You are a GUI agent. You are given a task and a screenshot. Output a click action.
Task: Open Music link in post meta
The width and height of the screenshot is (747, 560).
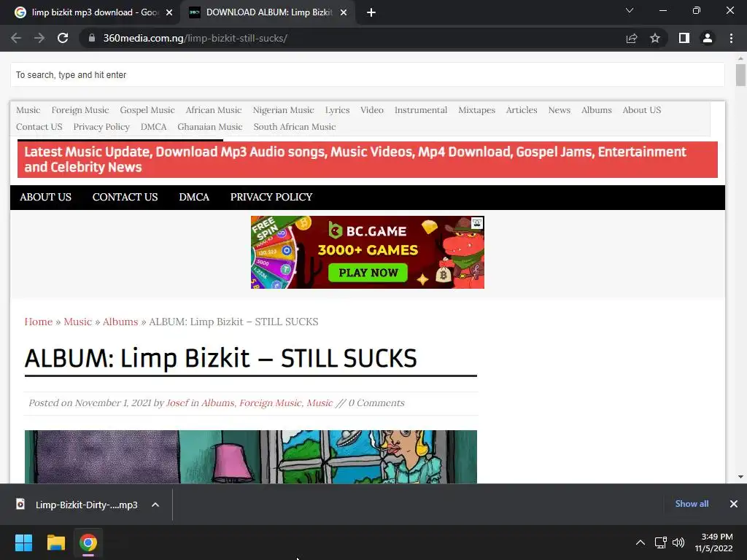(320, 402)
